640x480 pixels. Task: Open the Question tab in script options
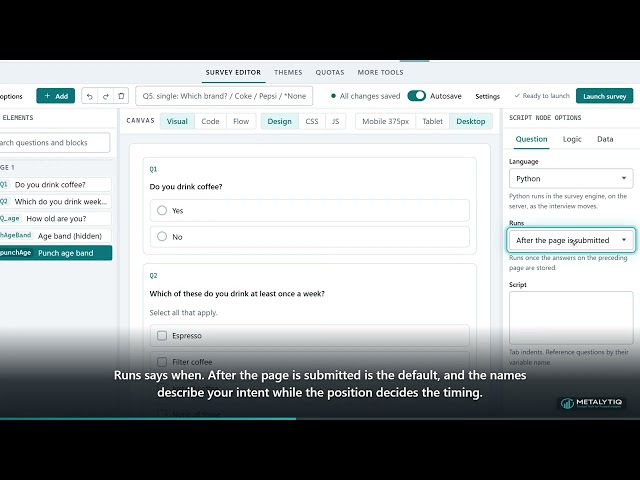pyautogui.click(x=531, y=139)
